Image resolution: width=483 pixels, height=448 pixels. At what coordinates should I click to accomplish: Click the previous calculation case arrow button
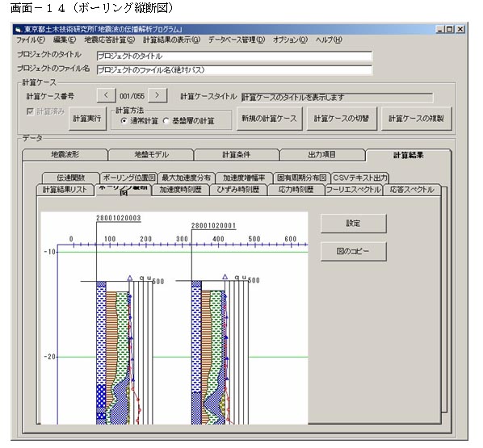click(x=106, y=95)
